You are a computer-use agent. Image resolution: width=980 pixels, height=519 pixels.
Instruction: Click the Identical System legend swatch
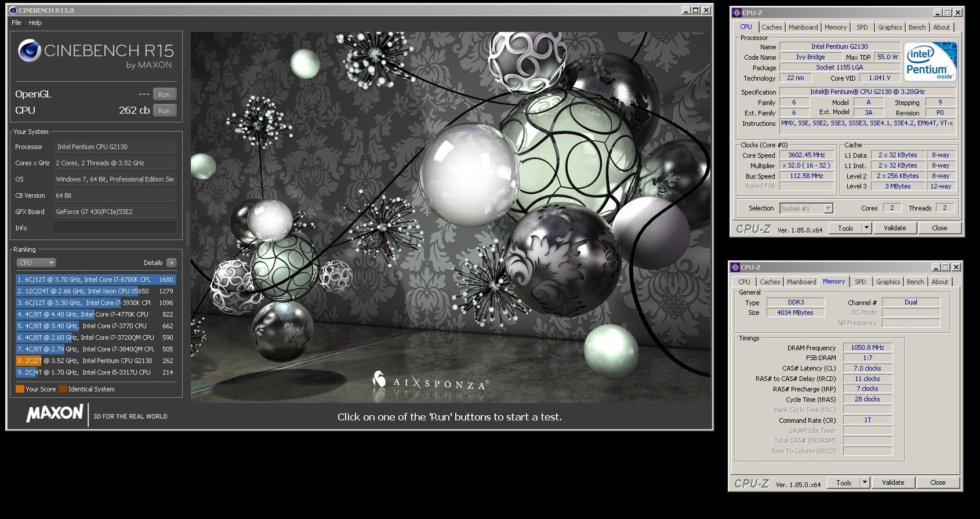click(63, 389)
